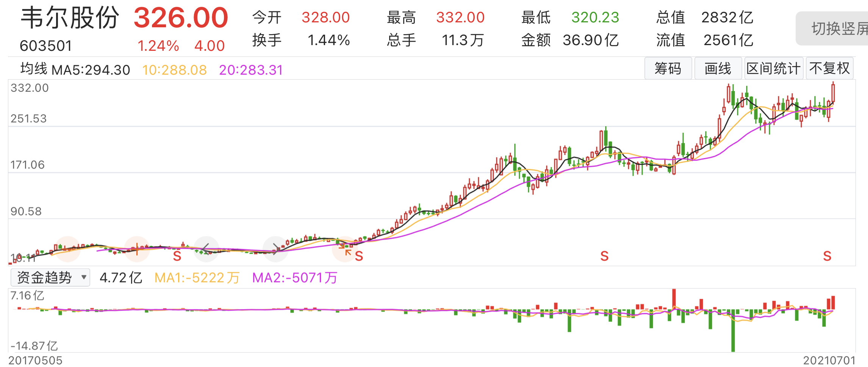Click the 总值 value 2832亿
868x367 pixels.
tap(727, 17)
